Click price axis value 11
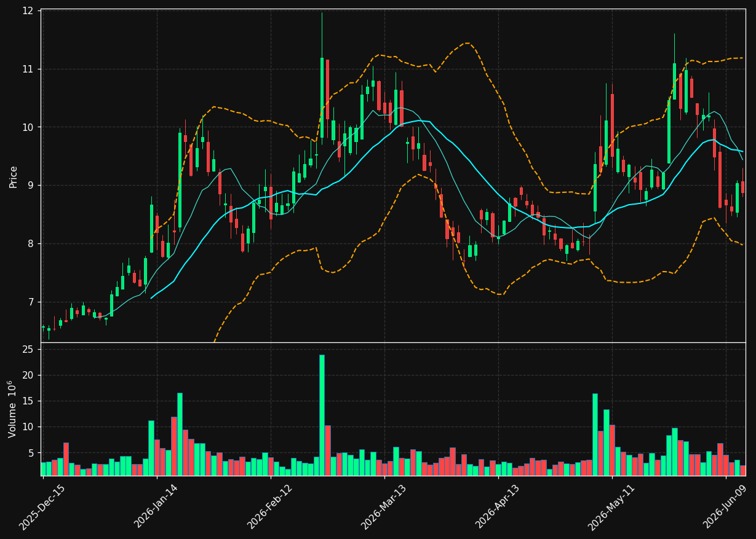The image size is (756, 539). pyautogui.click(x=28, y=69)
